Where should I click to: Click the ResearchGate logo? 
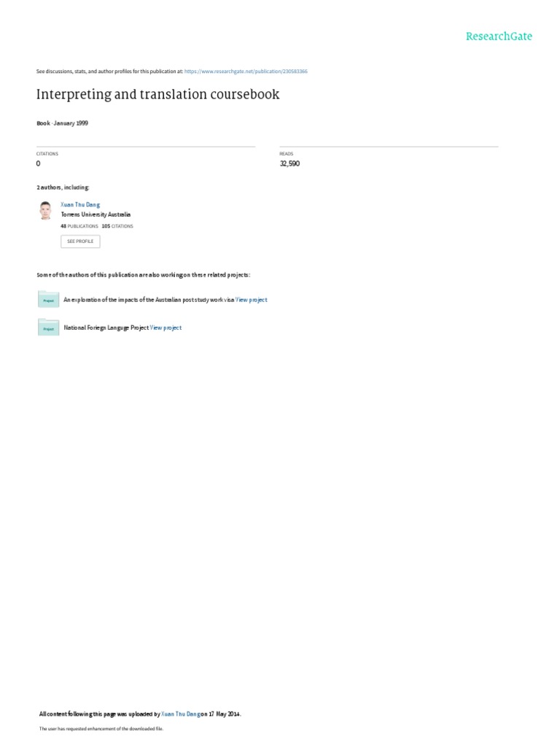[x=499, y=36]
